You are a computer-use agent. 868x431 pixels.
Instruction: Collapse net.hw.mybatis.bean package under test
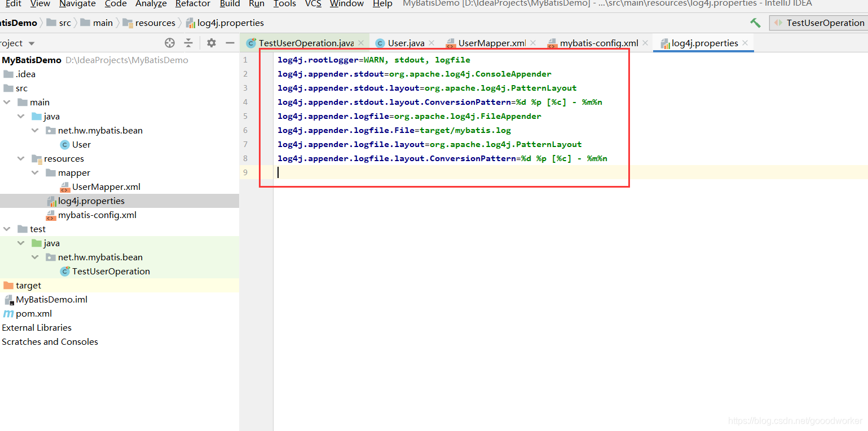pos(35,257)
